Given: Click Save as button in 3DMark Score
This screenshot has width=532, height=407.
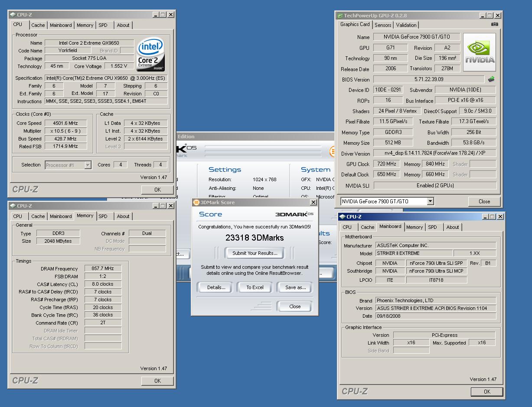Looking at the screenshot, I should coord(295,287).
